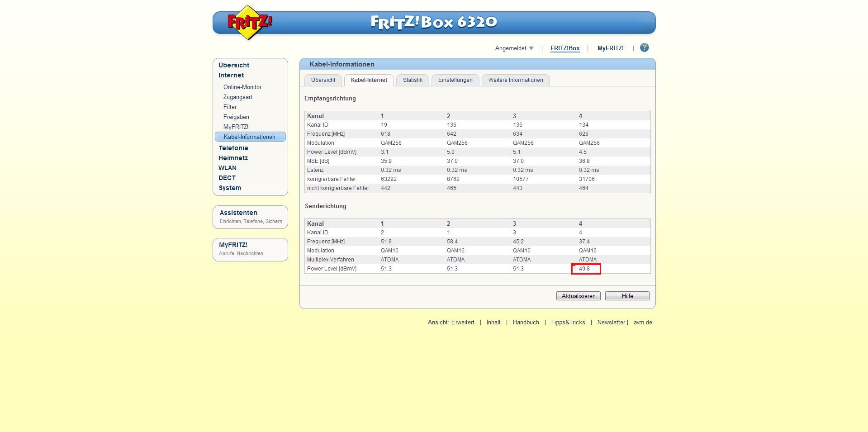
Task: Click the MSE value 35.9
Action: click(x=386, y=161)
